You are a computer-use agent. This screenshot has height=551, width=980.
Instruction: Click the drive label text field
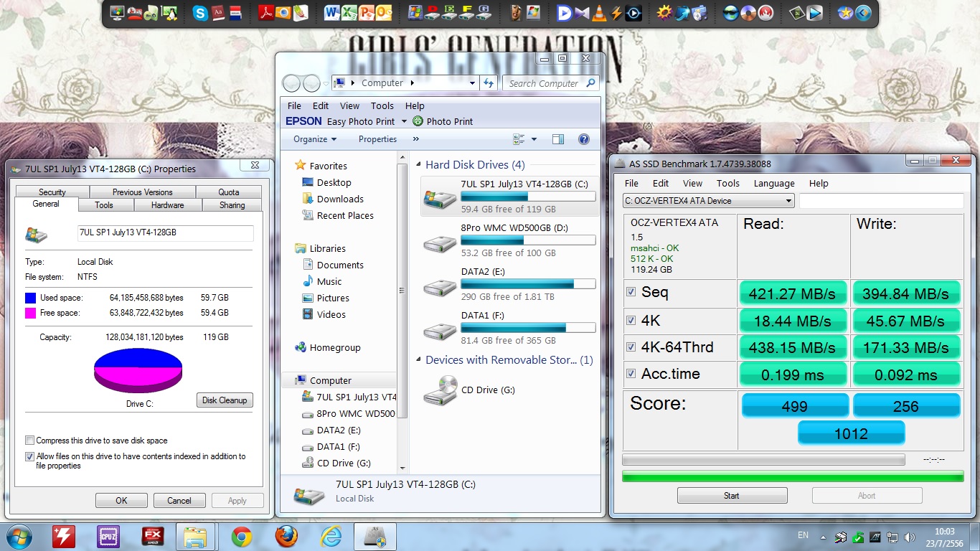[x=165, y=233]
